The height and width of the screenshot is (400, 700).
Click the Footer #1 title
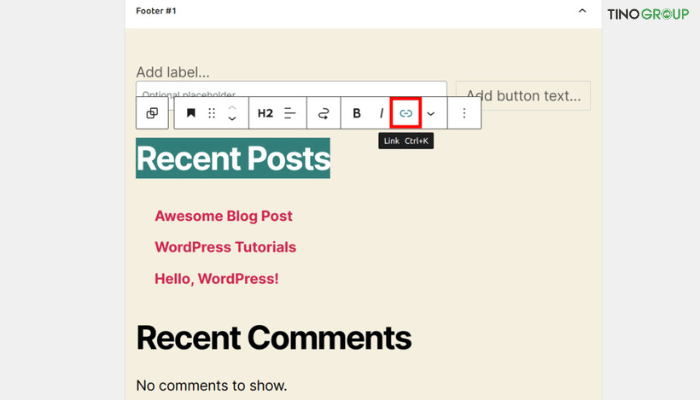coord(156,11)
